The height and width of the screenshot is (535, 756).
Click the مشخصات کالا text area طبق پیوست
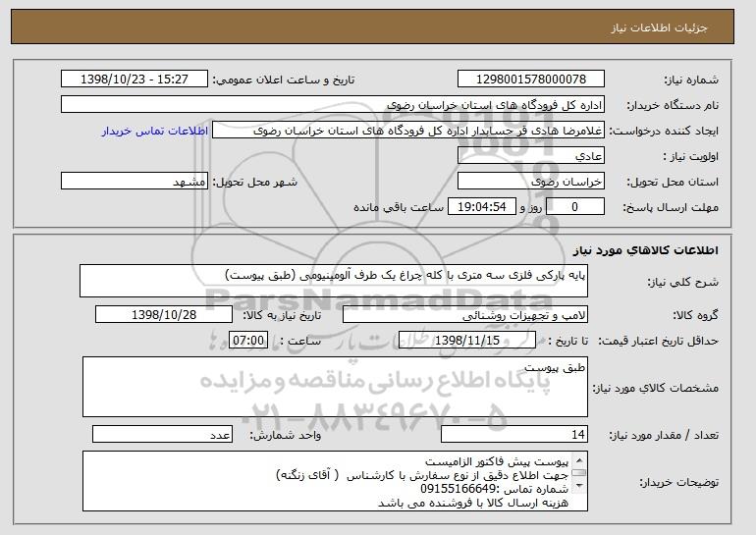[335, 387]
